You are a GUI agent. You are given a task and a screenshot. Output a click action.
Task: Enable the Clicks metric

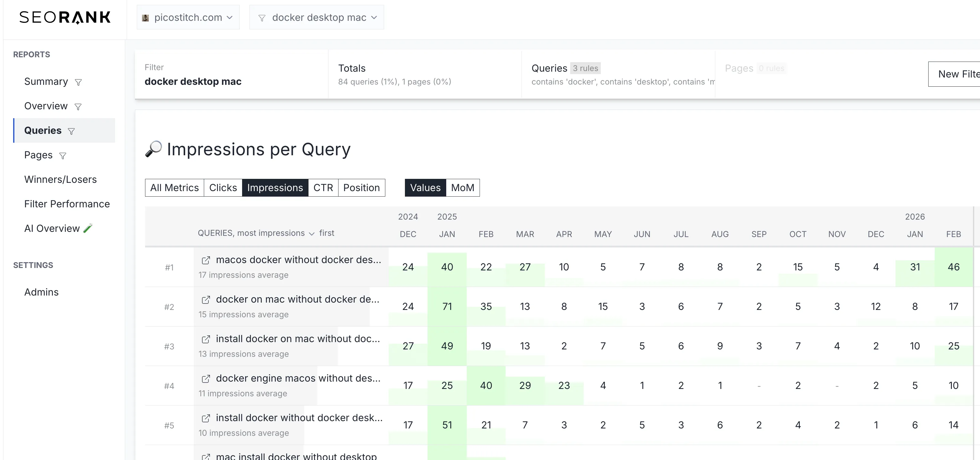point(223,188)
